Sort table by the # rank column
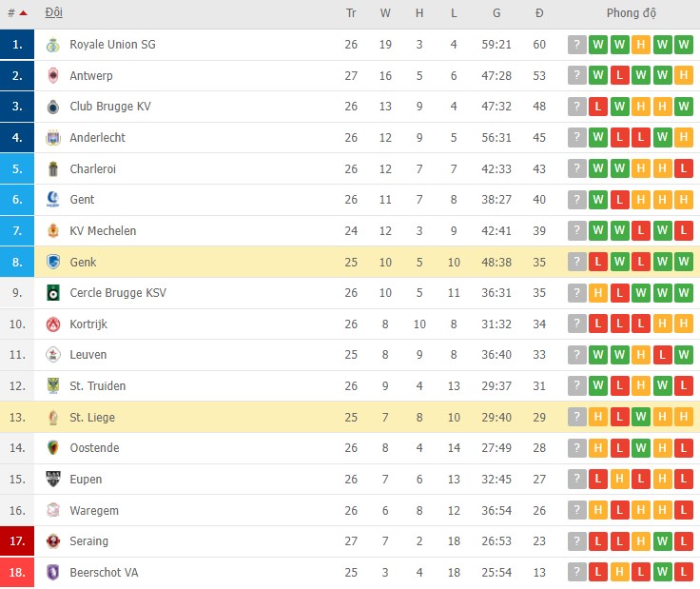The width and height of the screenshot is (700, 589). point(17,13)
